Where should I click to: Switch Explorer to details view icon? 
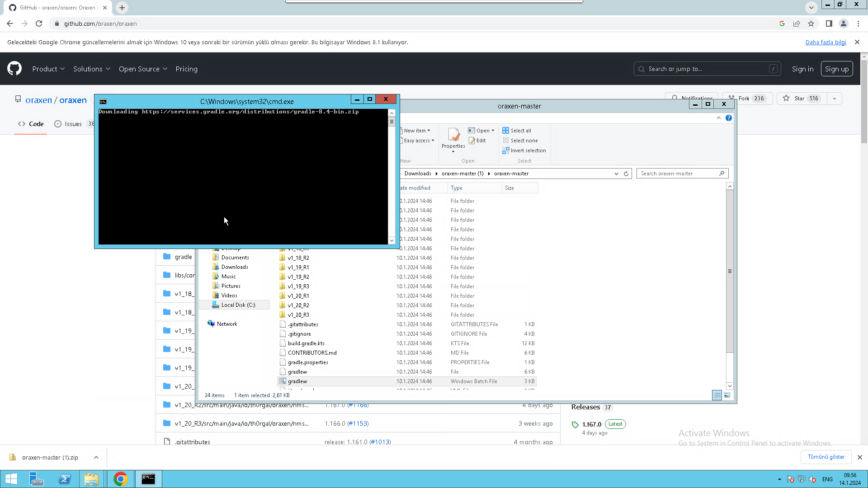717,395
